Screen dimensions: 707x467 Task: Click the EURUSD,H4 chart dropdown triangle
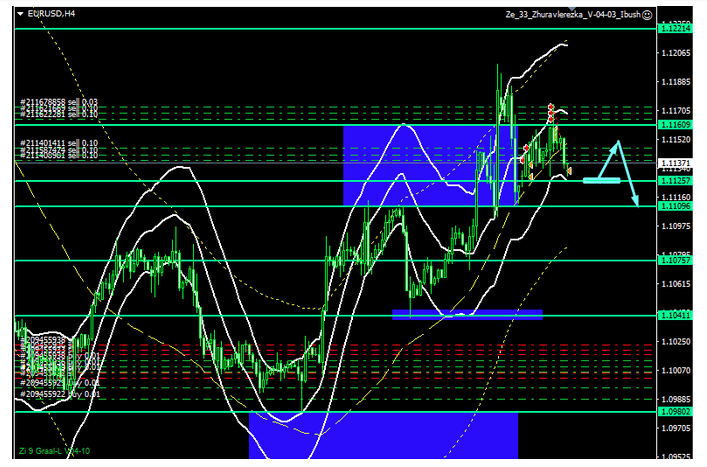[22, 15]
